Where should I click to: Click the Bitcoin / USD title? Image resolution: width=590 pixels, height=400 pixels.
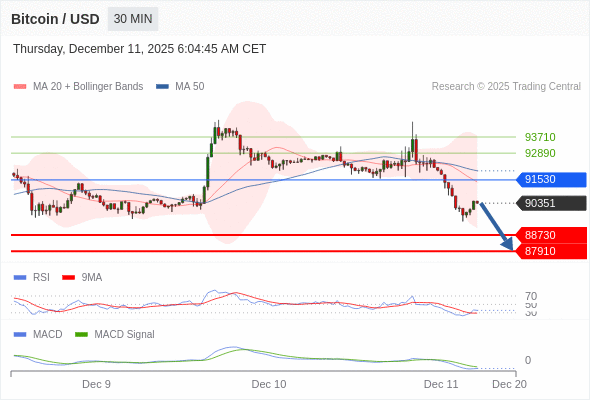tap(55, 19)
